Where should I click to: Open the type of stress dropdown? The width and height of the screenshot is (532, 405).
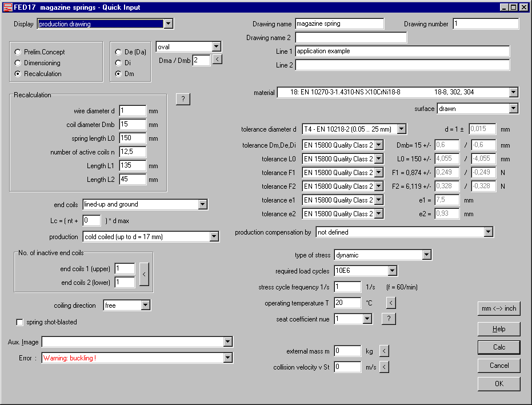point(426,255)
